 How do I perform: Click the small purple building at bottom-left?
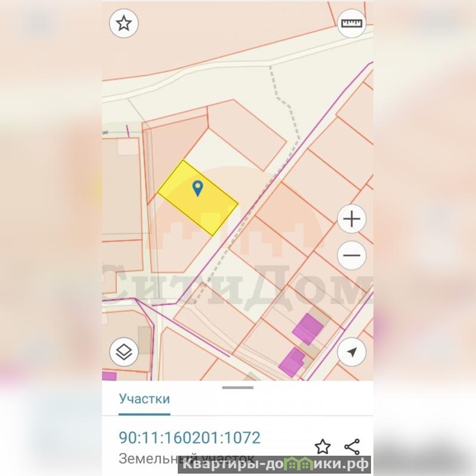pyautogui.click(x=109, y=376)
